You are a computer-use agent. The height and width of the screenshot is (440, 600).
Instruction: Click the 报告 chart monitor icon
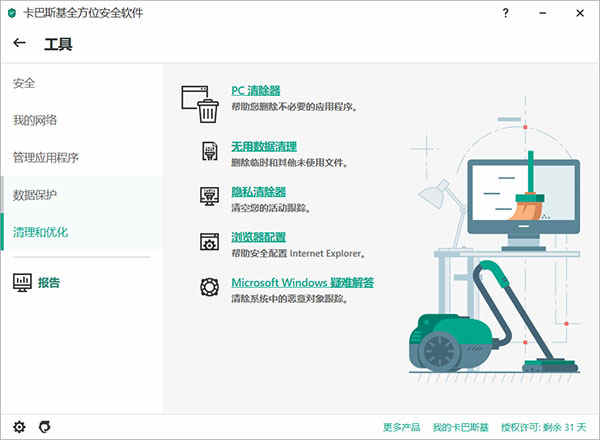pyautogui.click(x=22, y=282)
